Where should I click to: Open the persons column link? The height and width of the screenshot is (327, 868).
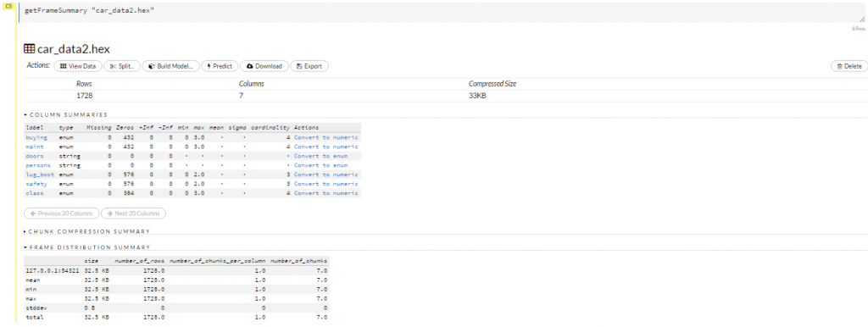37,165
